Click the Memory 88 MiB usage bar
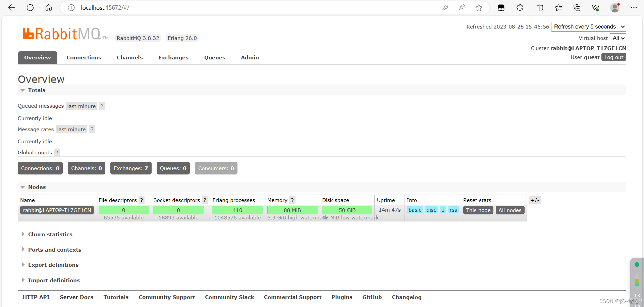The height and width of the screenshot is (307, 644). pos(292,210)
